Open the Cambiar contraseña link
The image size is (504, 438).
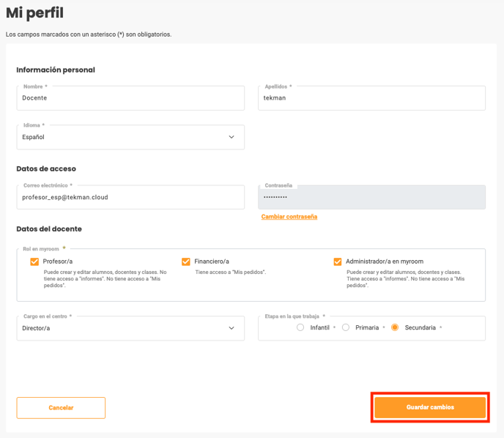[289, 217]
